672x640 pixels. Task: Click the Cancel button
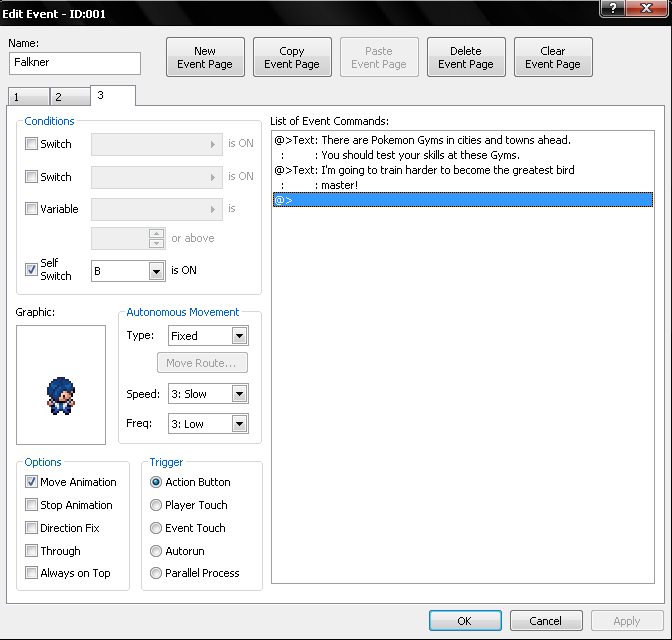(x=546, y=621)
